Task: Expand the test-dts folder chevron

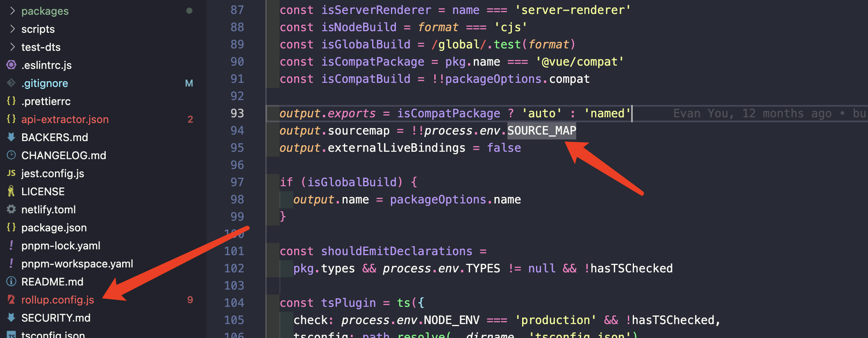Action: coord(12,47)
